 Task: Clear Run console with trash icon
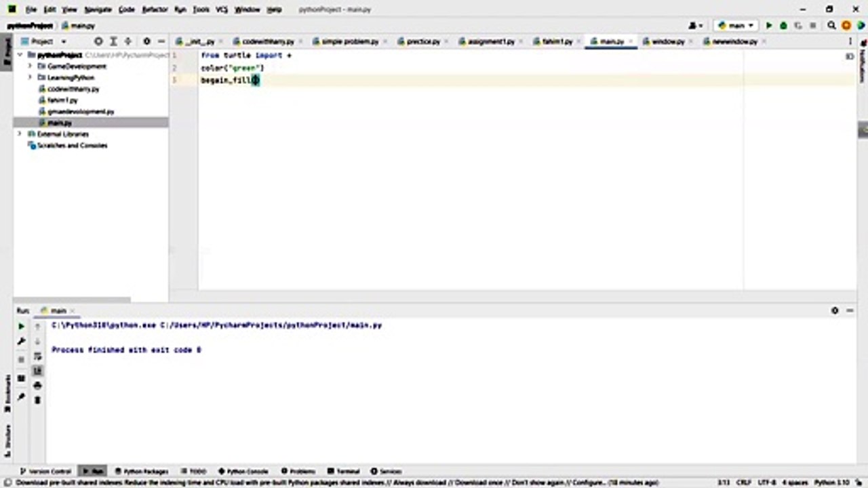click(x=37, y=401)
